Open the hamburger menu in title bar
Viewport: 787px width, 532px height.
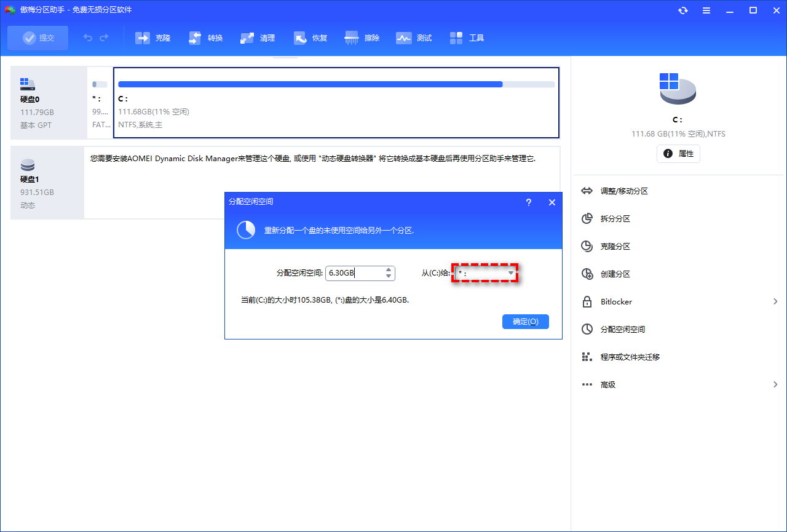pyautogui.click(x=706, y=10)
